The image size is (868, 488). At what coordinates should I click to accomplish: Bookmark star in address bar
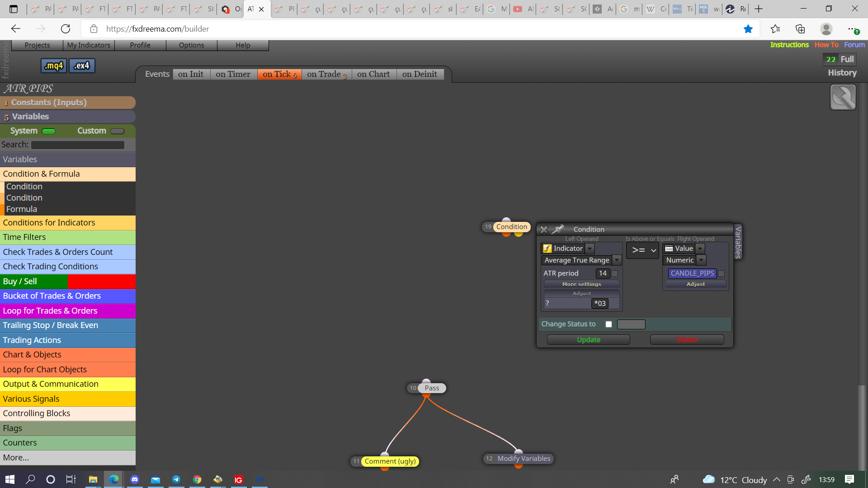click(x=748, y=29)
